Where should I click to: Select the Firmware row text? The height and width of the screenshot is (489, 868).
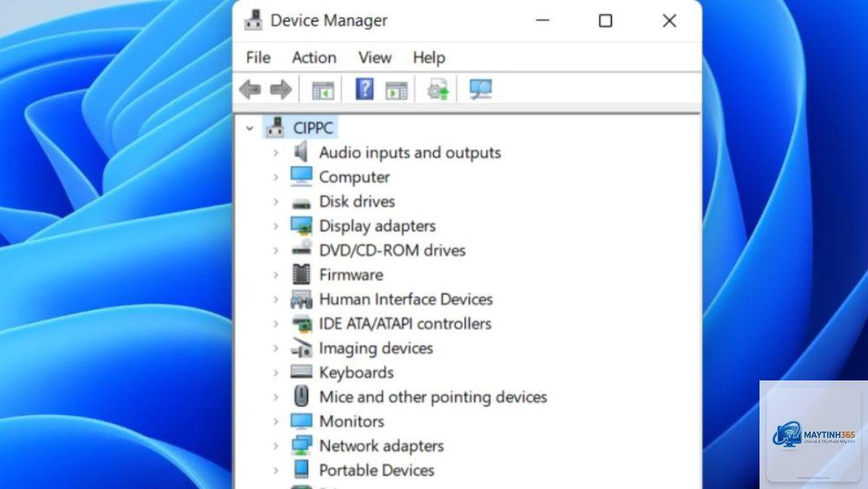pos(351,274)
